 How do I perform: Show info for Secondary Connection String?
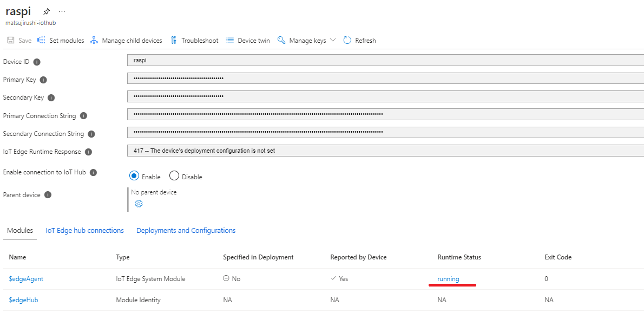[91, 134]
